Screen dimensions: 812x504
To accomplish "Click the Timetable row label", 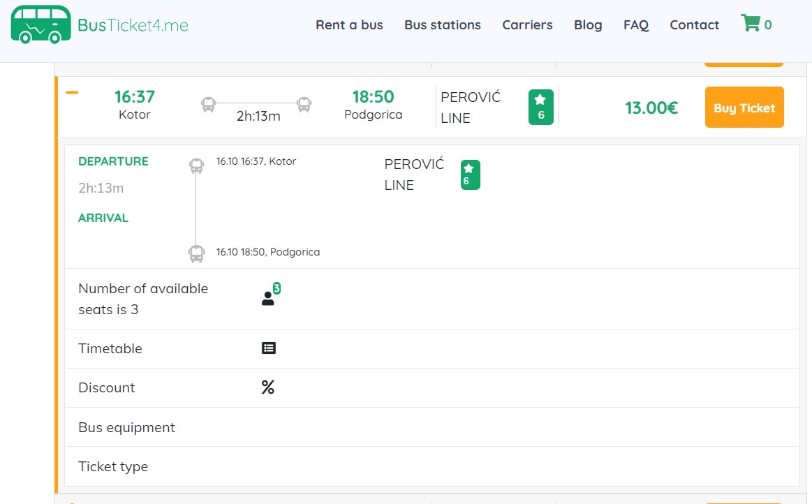I will coord(110,348).
